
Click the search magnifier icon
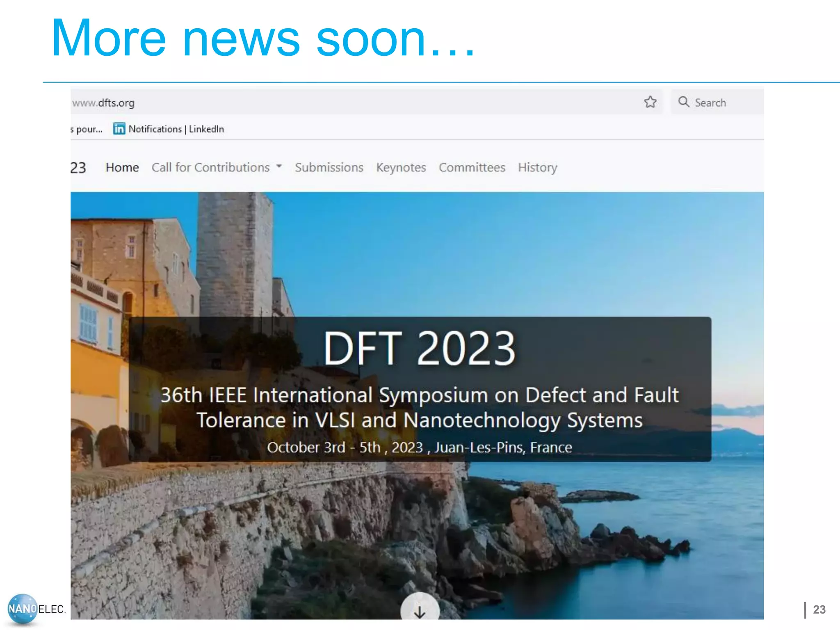[x=683, y=102]
